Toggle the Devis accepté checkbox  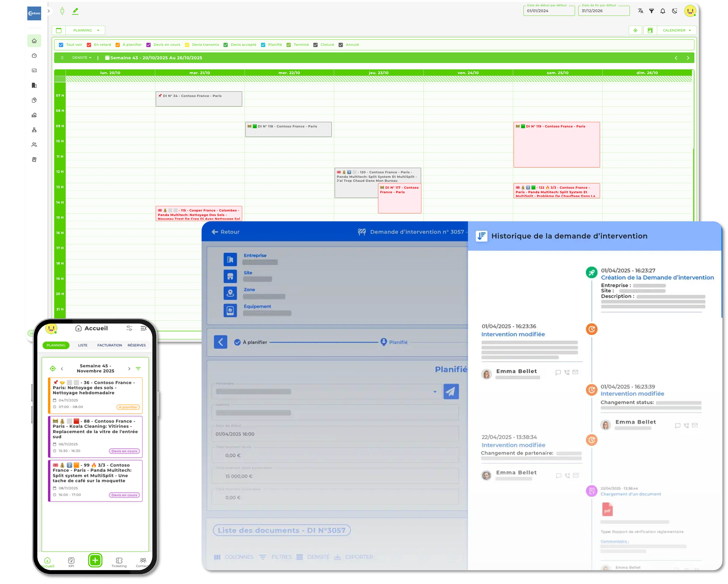coord(226,45)
